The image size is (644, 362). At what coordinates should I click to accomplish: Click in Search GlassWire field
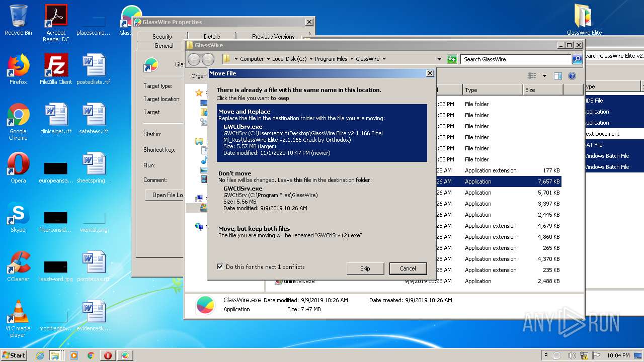(x=516, y=59)
